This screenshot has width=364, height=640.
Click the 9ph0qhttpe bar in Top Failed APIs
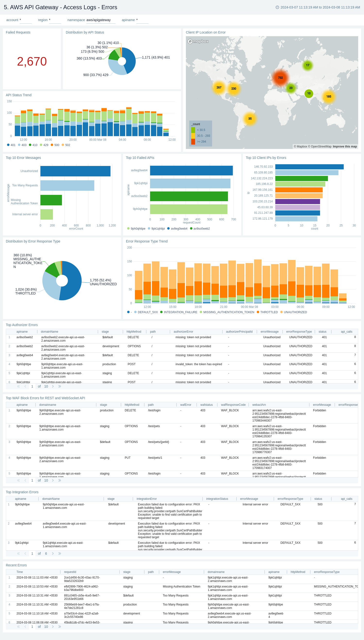pos(189,209)
